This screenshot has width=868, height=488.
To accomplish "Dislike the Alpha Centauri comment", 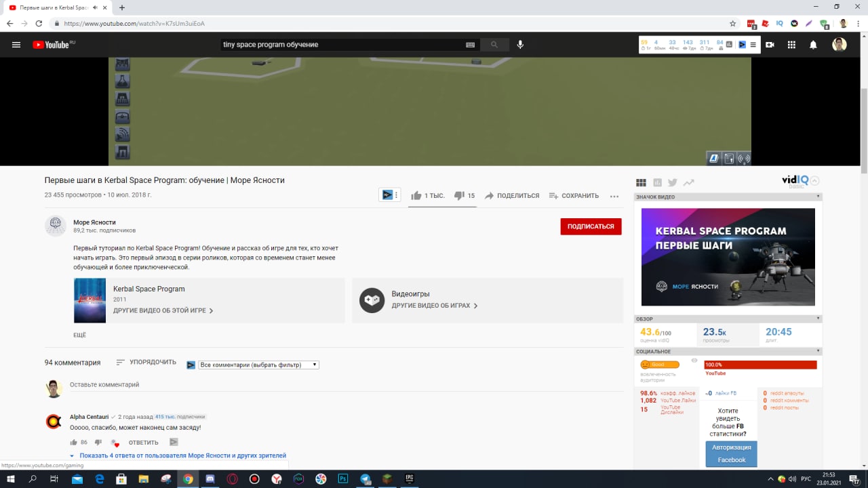I will click(x=98, y=443).
